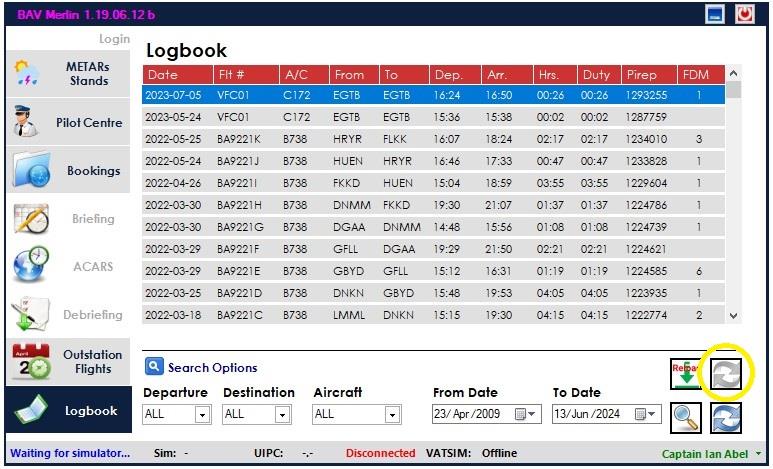
Task: Open the Captain Ian Abel user menu
Action: (711, 454)
